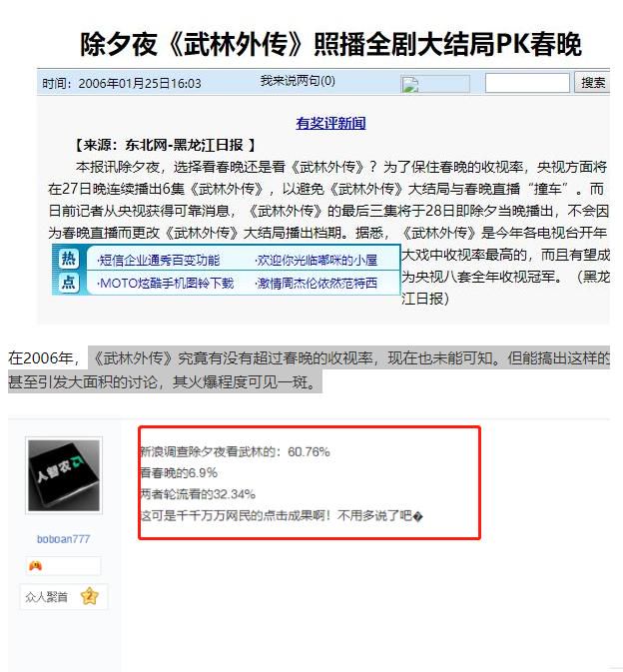Screen dimensions: 623x672
Task: Open 欢迎你光临嘟咪的小屋 hot link
Action: point(315,261)
